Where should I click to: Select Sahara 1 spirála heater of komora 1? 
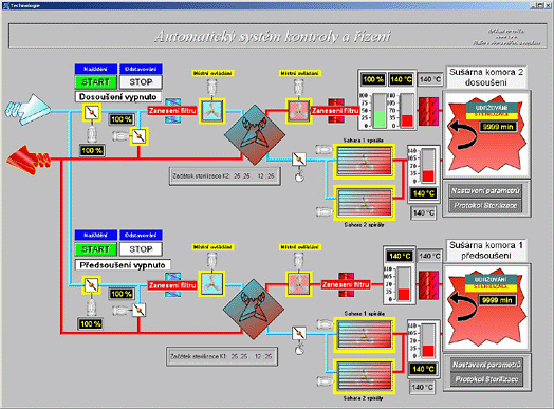click(x=364, y=335)
